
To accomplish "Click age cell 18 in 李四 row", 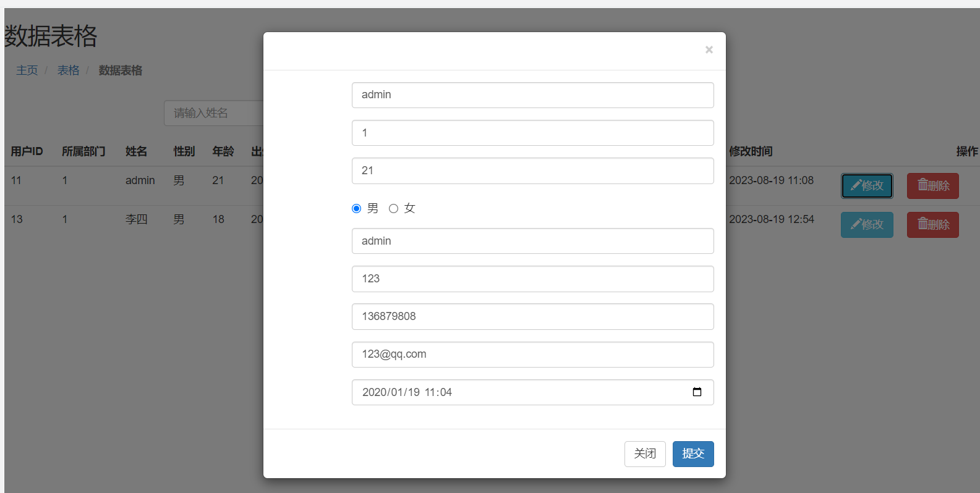I will [x=218, y=219].
